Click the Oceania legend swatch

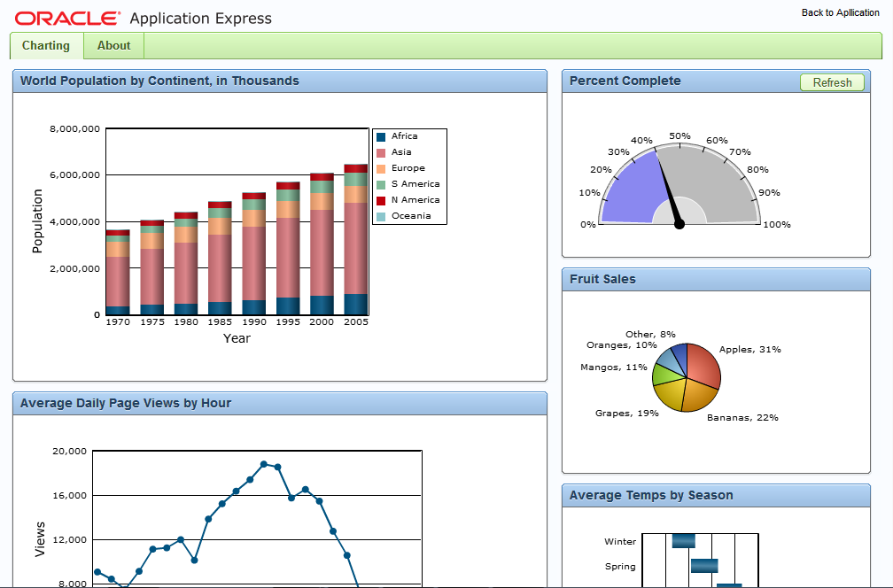(x=381, y=216)
